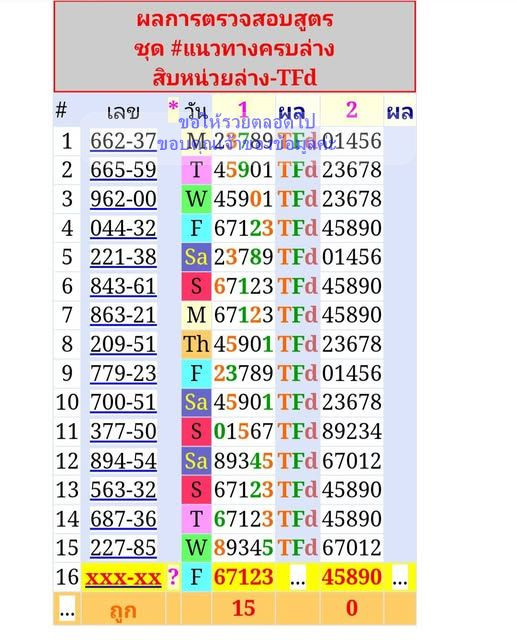
Task: Select the red xxx-xx link in row 16
Action: [123, 577]
